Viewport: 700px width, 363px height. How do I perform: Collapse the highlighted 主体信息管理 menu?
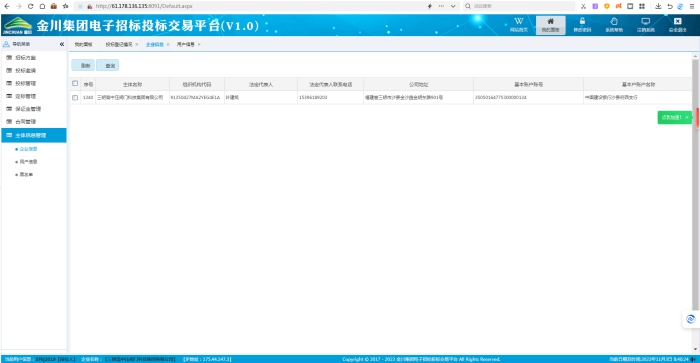click(34, 135)
